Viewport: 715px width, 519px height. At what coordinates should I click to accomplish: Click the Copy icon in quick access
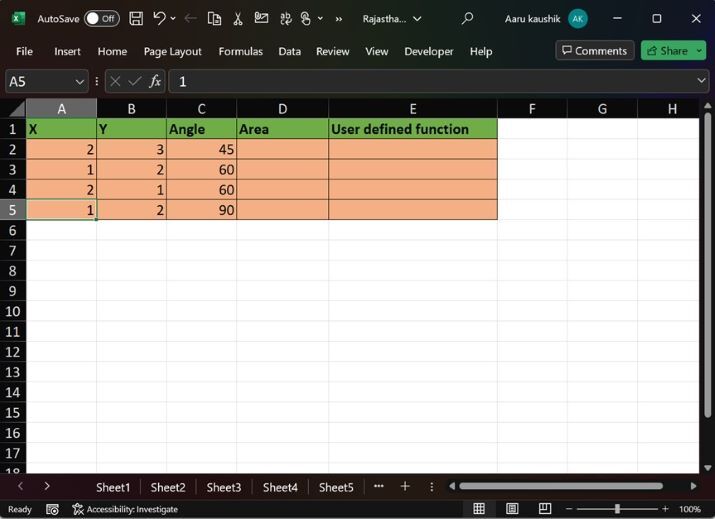(x=214, y=19)
